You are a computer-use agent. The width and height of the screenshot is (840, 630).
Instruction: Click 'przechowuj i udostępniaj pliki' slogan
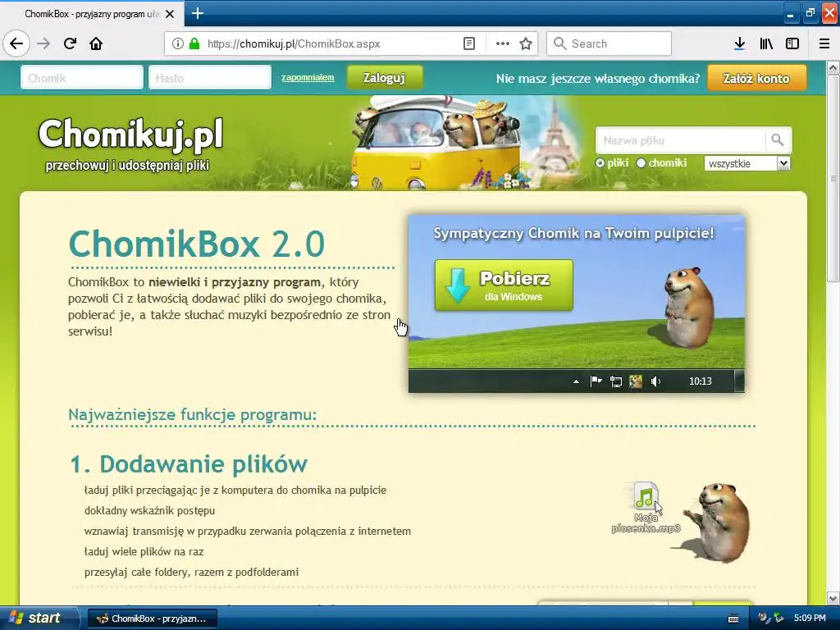(127, 166)
